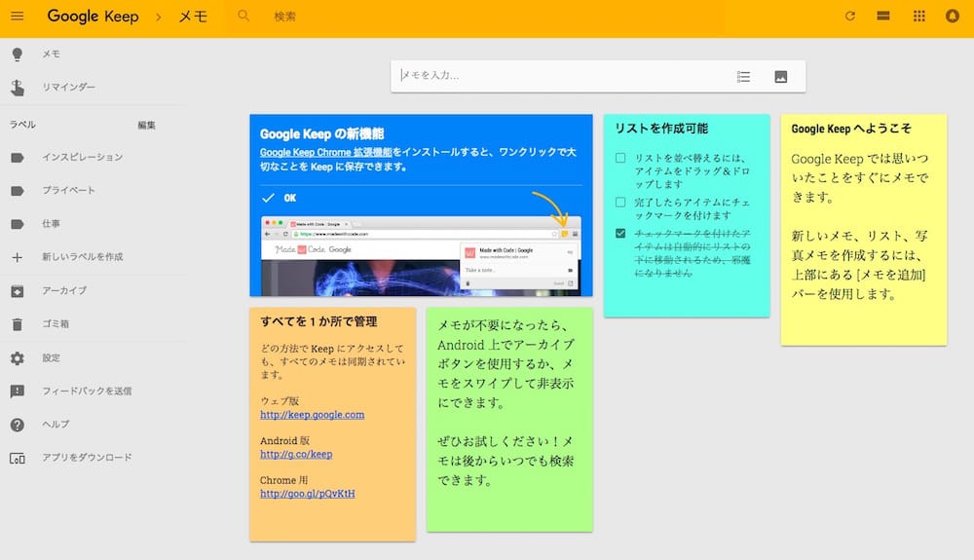Uncheck the crossed-out チェックマーク item checkbox
Viewport: 974px width, 560px height.
point(620,234)
